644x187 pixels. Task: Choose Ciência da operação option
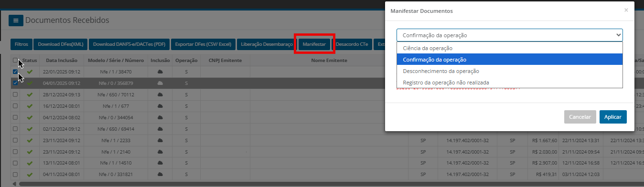510,48
